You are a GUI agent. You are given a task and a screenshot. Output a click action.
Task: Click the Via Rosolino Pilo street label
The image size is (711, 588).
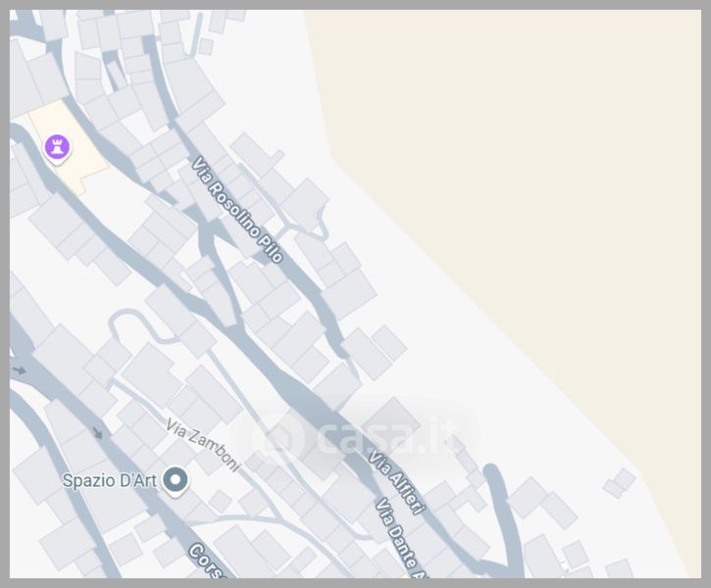coord(236,210)
